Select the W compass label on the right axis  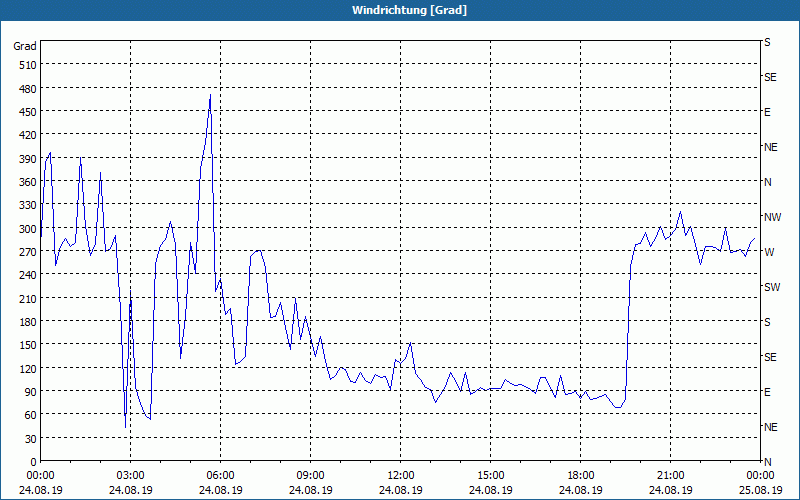768,252
